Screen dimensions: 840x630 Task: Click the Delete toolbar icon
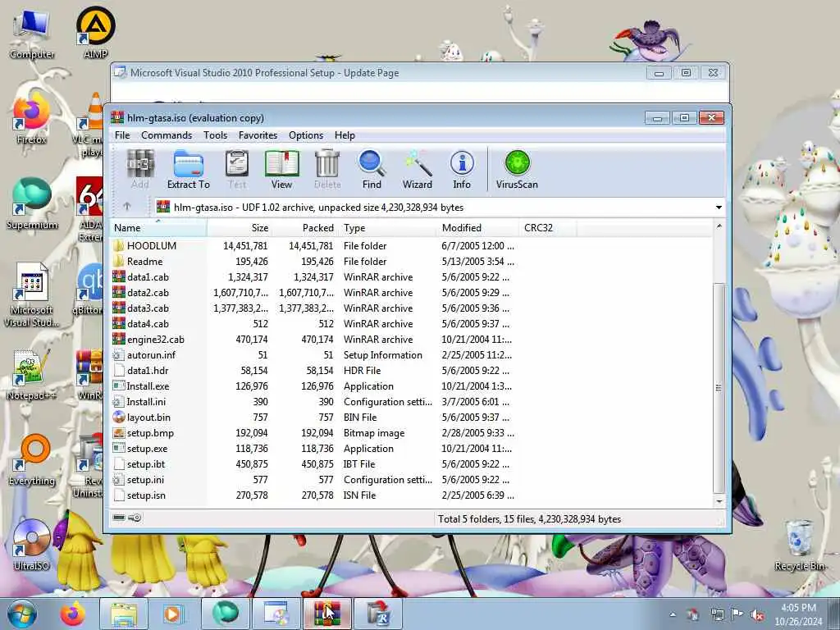(327, 170)
